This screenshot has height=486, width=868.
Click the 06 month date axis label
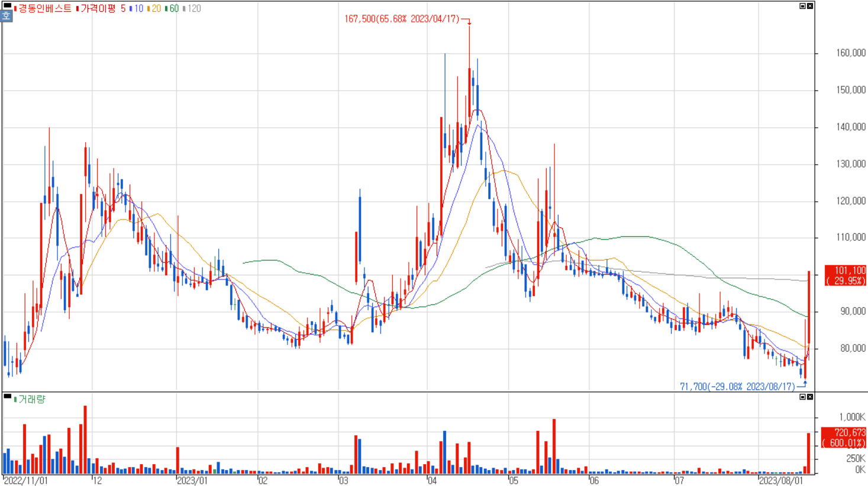point(595,481)
